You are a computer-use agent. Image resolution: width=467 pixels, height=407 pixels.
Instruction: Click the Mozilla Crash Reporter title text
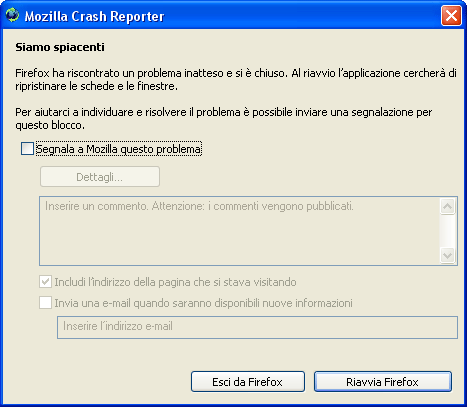pos(94,16)
